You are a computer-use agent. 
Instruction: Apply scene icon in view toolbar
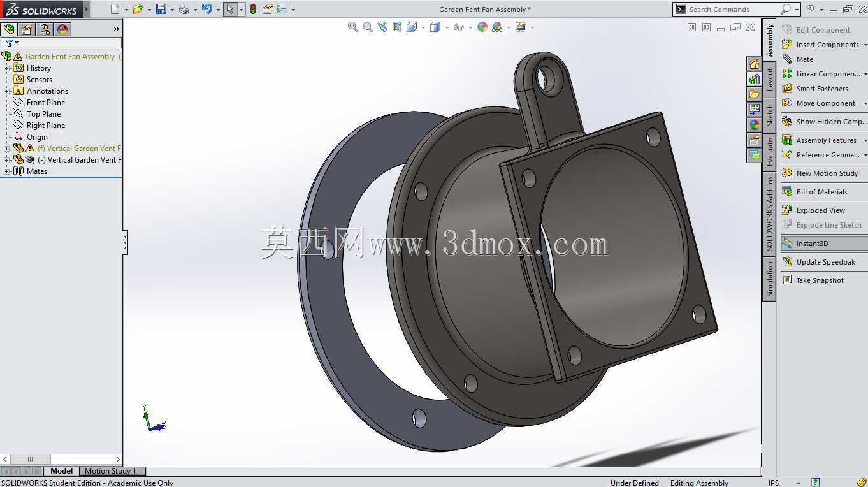tap(497, 27)
